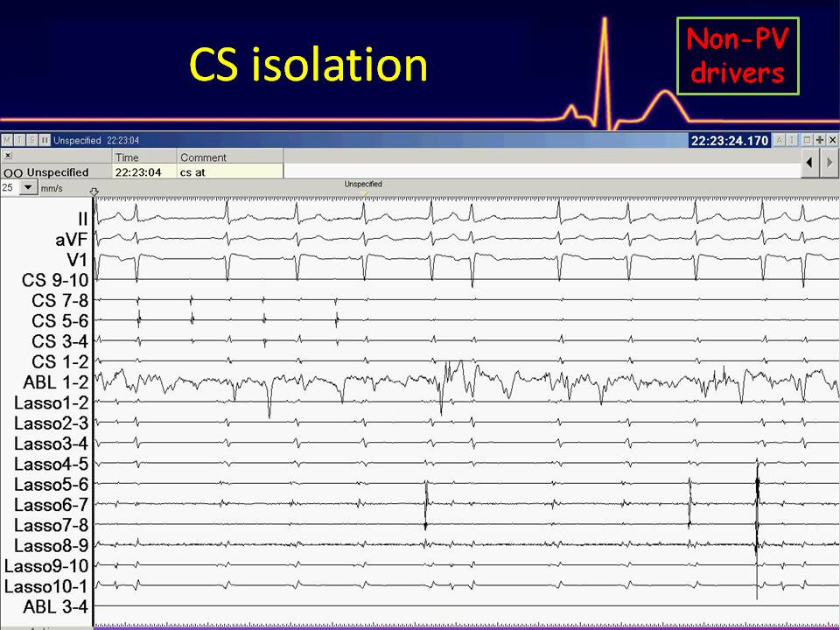840x630 pixels.
Task: Click the I button beside timestamp
Action: 792,140
